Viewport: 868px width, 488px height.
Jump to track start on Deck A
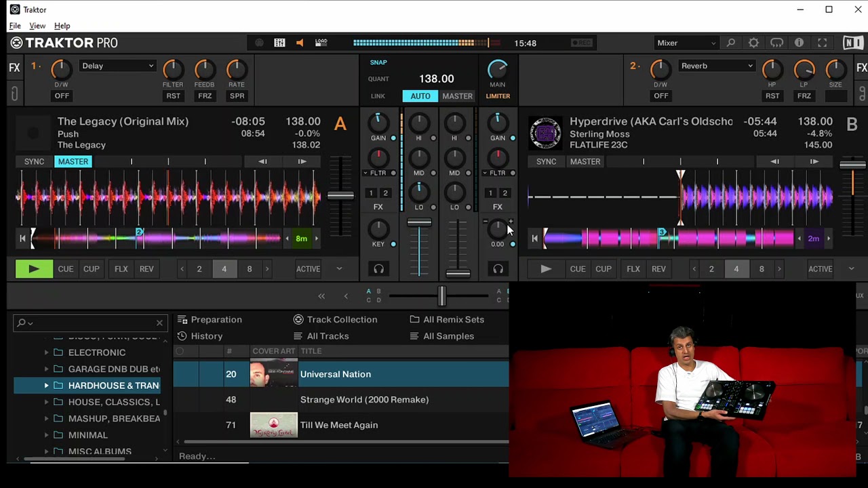coord(22,238)
